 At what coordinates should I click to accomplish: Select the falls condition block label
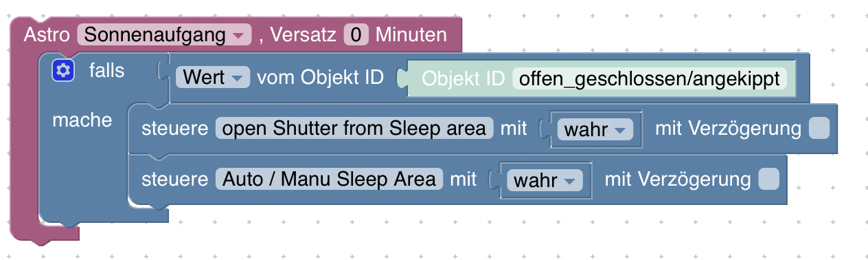pos(106,70)
